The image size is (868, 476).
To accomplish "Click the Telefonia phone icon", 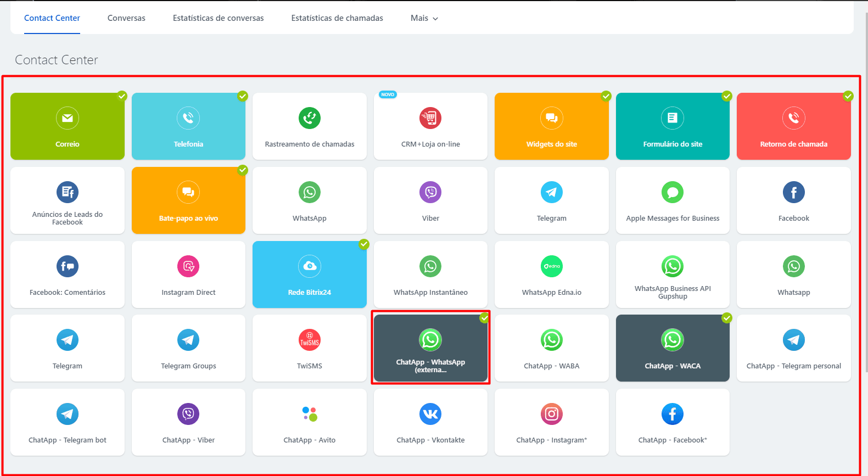I will tap(188, 118).
